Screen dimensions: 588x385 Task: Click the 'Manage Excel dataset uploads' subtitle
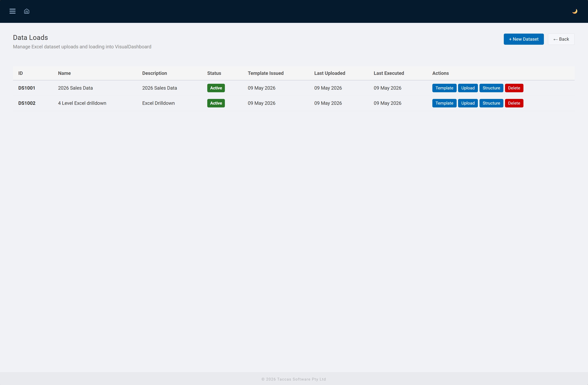pyautogui.click(x=82, y=47)
